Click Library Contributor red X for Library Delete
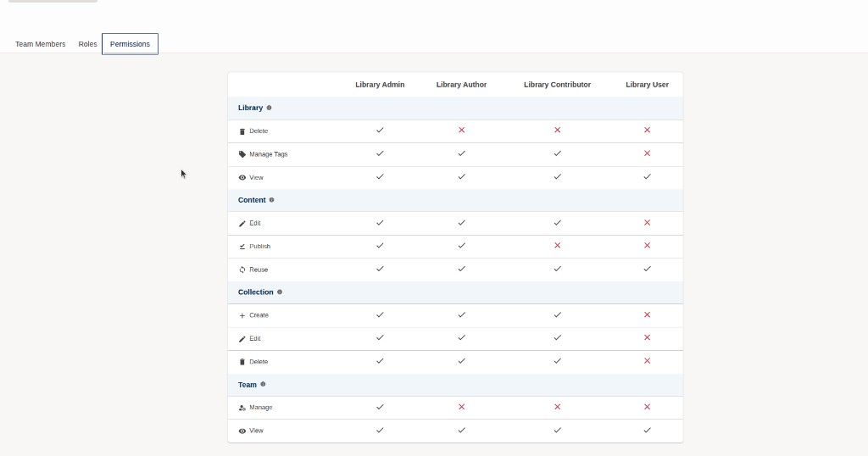 tap(558, 130)
